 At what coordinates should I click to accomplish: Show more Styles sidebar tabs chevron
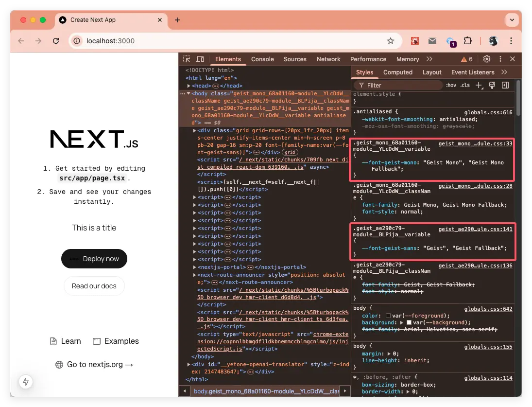(504, 72)
